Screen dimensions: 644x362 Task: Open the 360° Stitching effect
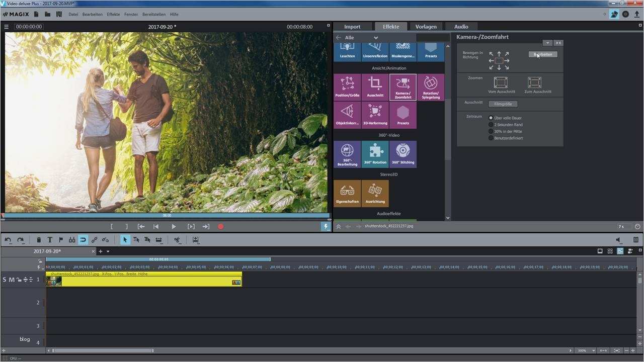tap(403, 154)
